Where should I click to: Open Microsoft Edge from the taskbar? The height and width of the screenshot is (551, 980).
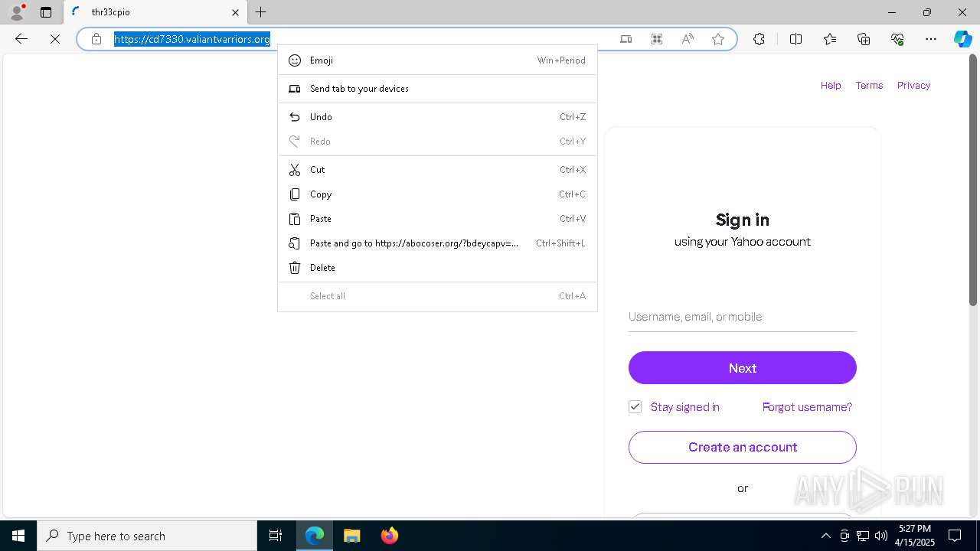click(x=315, y=536)
